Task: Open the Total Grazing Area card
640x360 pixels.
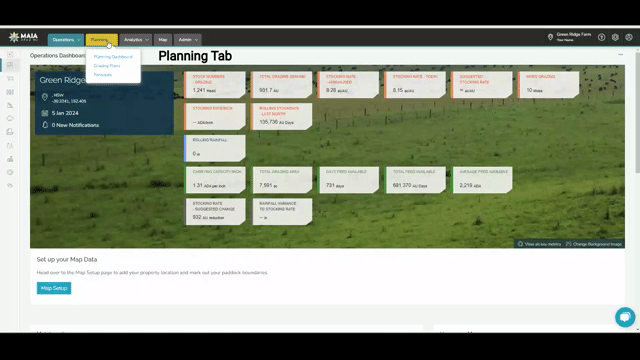Action: 282,180
